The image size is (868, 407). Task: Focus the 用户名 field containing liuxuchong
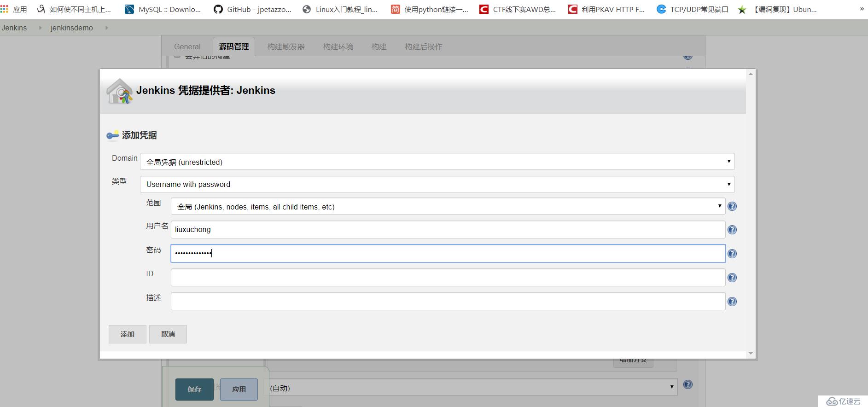point(448,230)
